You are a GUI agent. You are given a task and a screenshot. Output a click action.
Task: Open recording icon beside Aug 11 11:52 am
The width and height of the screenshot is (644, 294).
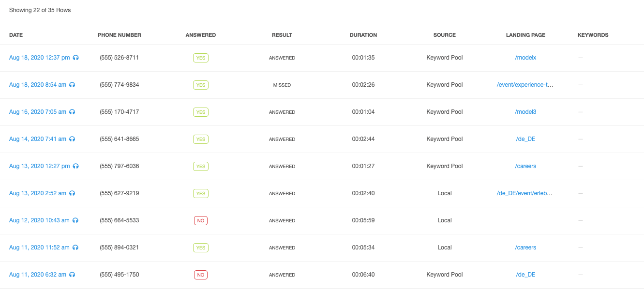75,248
